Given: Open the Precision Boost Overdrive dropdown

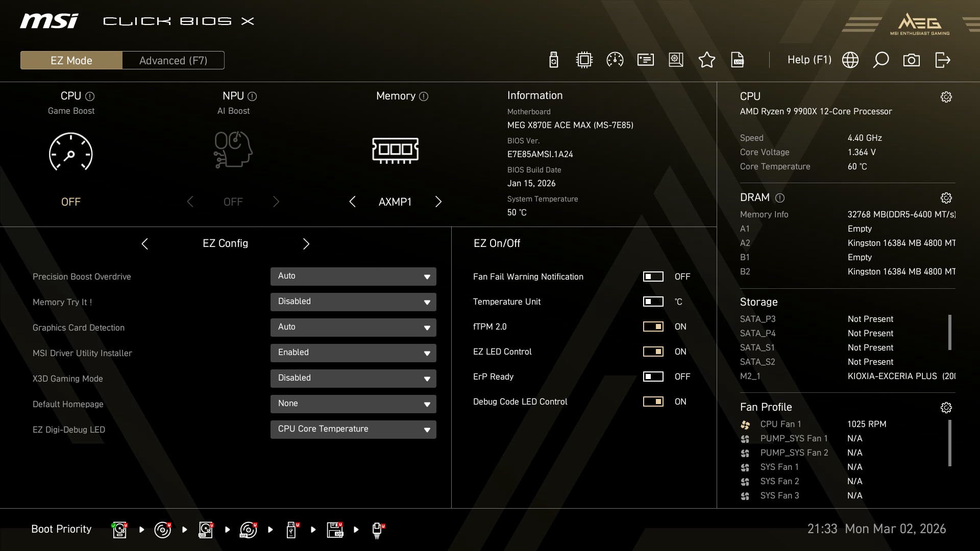Looking at the screenshot, I should (353, 276).
